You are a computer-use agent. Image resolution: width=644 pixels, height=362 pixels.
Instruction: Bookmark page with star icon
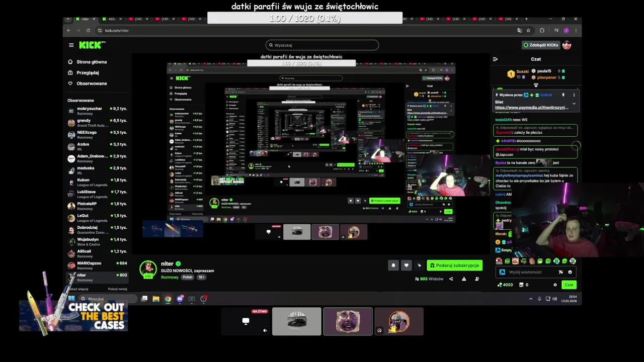tap(528, 31)
